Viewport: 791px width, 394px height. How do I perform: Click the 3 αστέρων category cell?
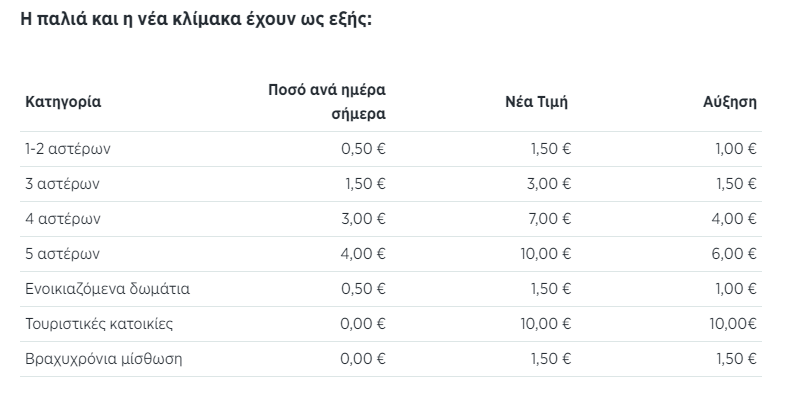pyautogui.click(x=62, y=184)
